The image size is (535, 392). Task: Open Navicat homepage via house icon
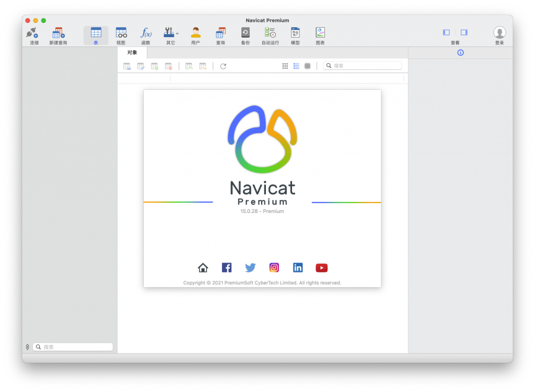pos(203,268)
